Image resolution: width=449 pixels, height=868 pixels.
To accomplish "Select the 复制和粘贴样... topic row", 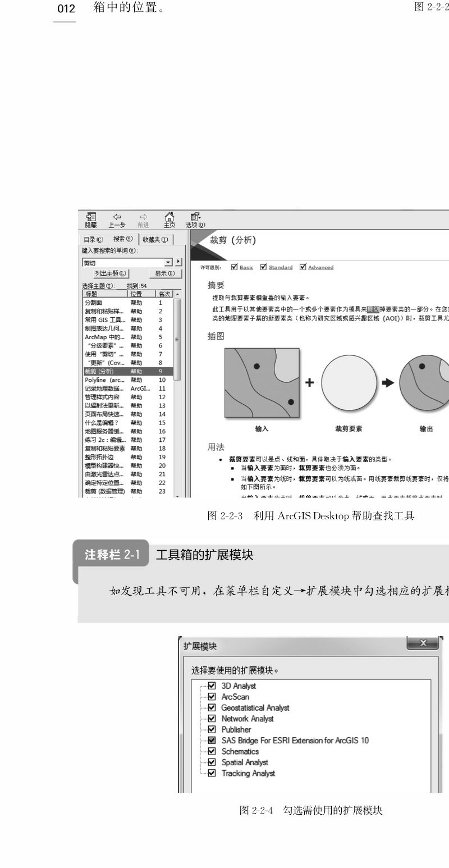I will point(128,311).
